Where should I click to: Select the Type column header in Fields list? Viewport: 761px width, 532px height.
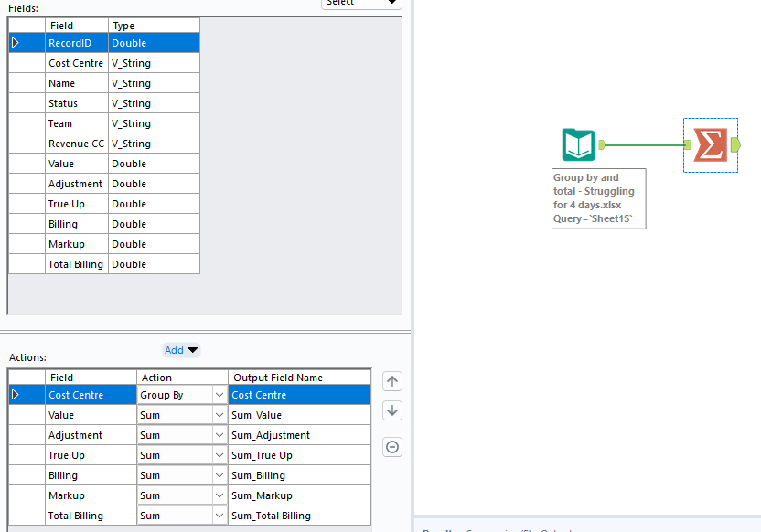point(125,25)
